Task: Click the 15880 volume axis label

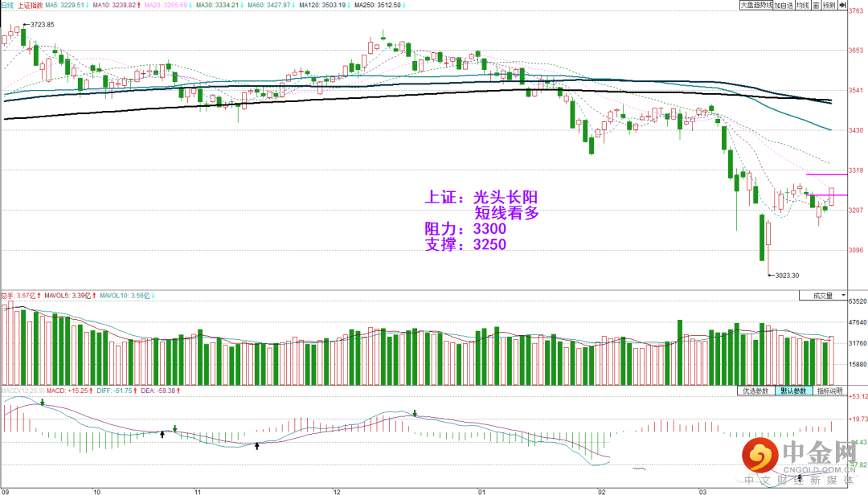Action: [x=858, y=364]
